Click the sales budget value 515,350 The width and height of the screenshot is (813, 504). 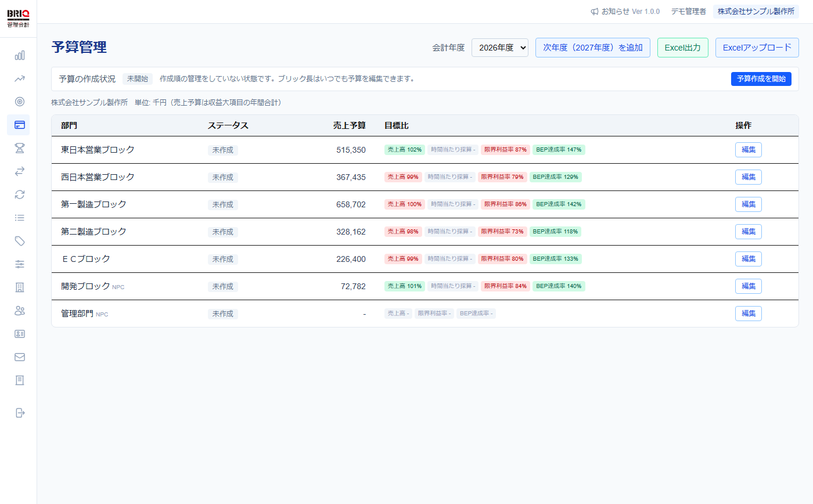click(351, 150)
